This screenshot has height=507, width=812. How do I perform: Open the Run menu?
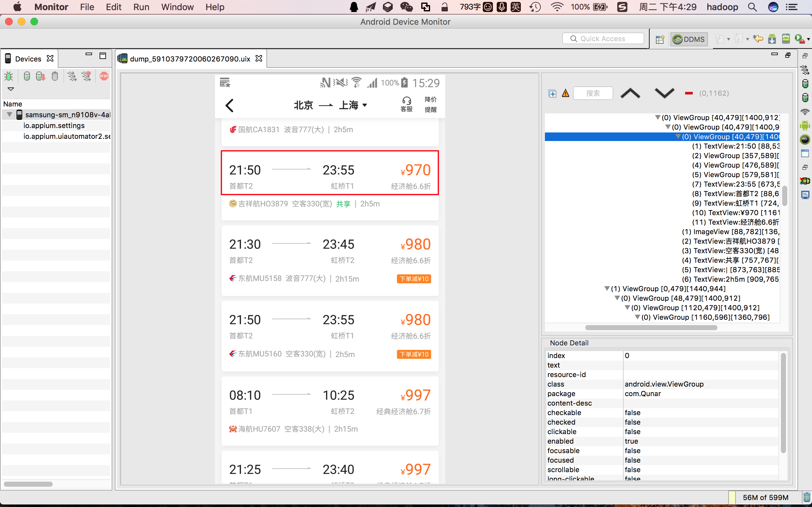[141, 7]
